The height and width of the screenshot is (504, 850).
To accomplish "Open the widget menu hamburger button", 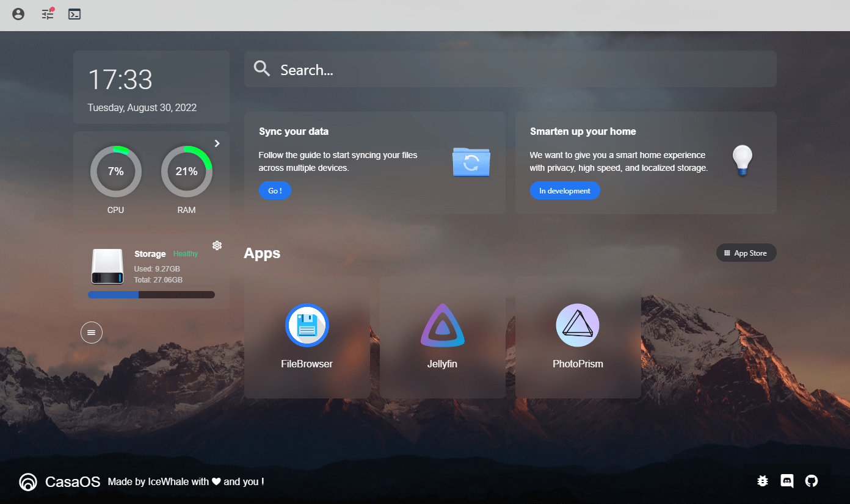I will [x=92, y=333].
